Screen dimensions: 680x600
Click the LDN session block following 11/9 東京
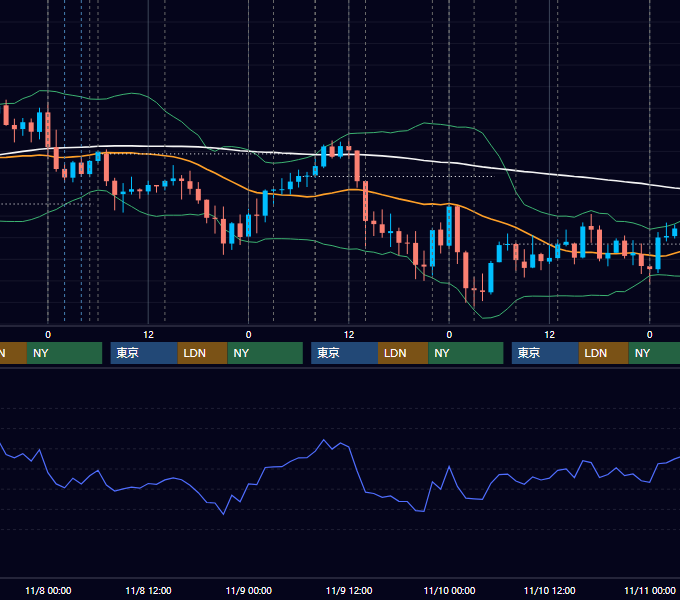(x=403, y=353)
